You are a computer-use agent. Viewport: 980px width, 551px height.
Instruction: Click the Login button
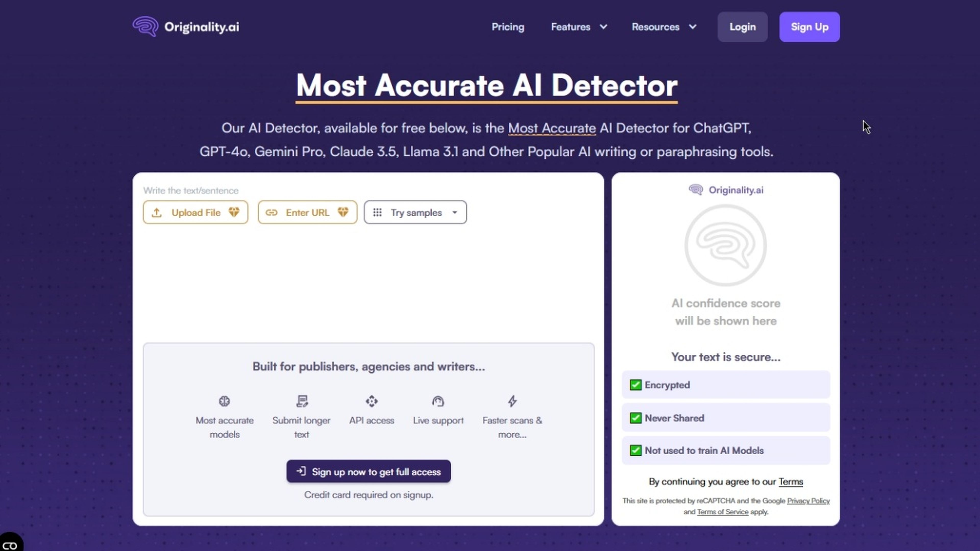tap(742, 27)
